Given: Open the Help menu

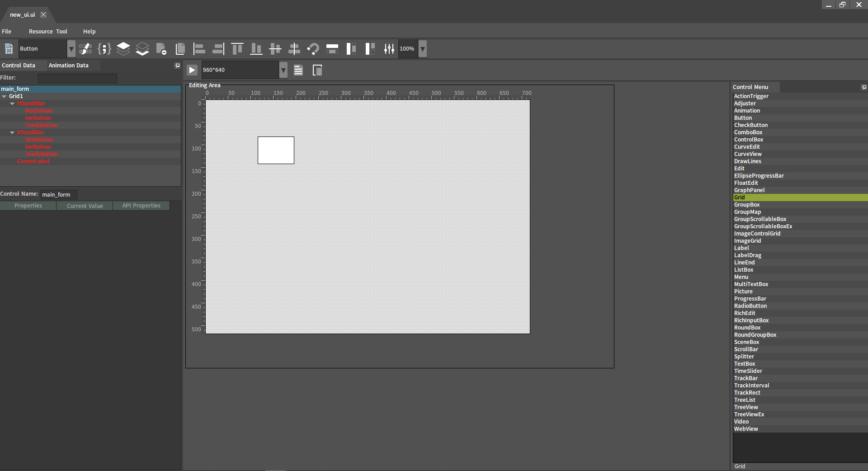Looking at the screenshot, I should pos(90,32).
